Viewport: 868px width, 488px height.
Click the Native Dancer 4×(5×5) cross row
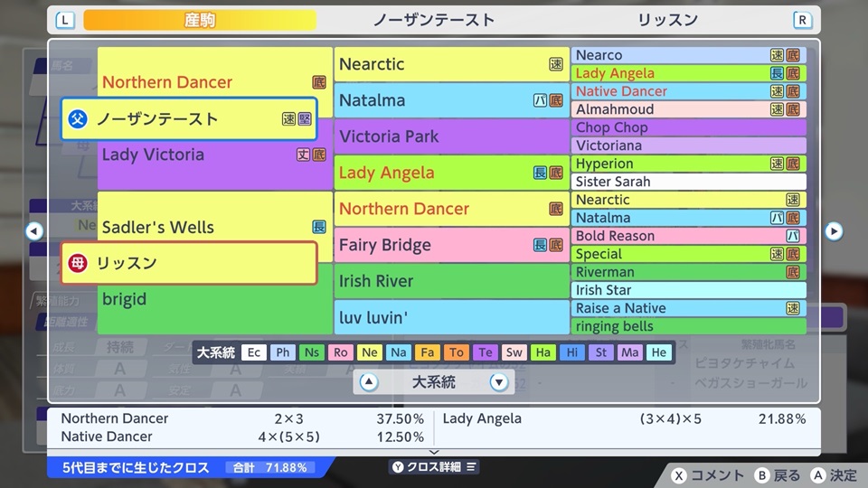click(242, 436)
